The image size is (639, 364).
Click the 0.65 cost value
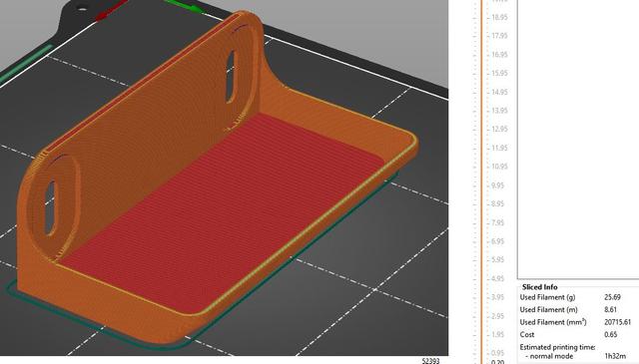[610, 335]
